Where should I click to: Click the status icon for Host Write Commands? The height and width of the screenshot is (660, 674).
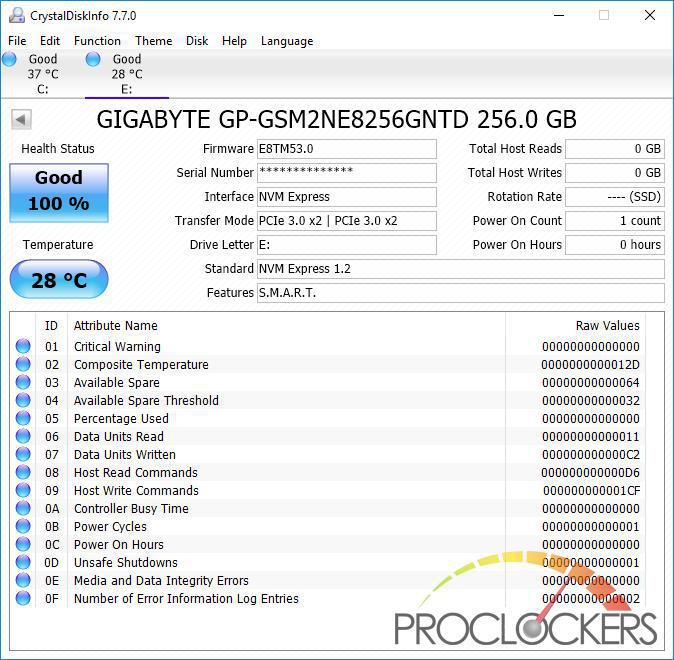(23, 490)
